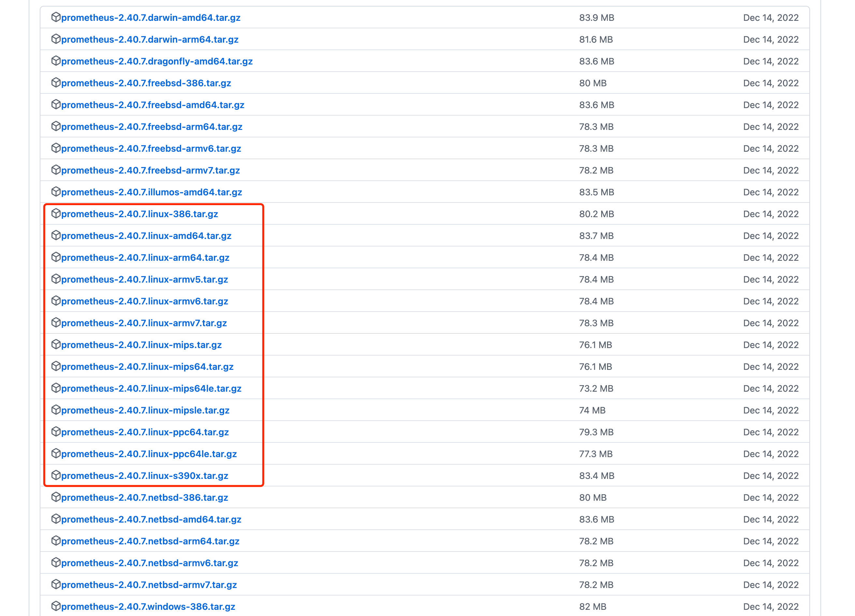This screenshot has width=855, height=616.
Task: Click package icon next to linux-386 tarball
Action: [x=56, y=213]
